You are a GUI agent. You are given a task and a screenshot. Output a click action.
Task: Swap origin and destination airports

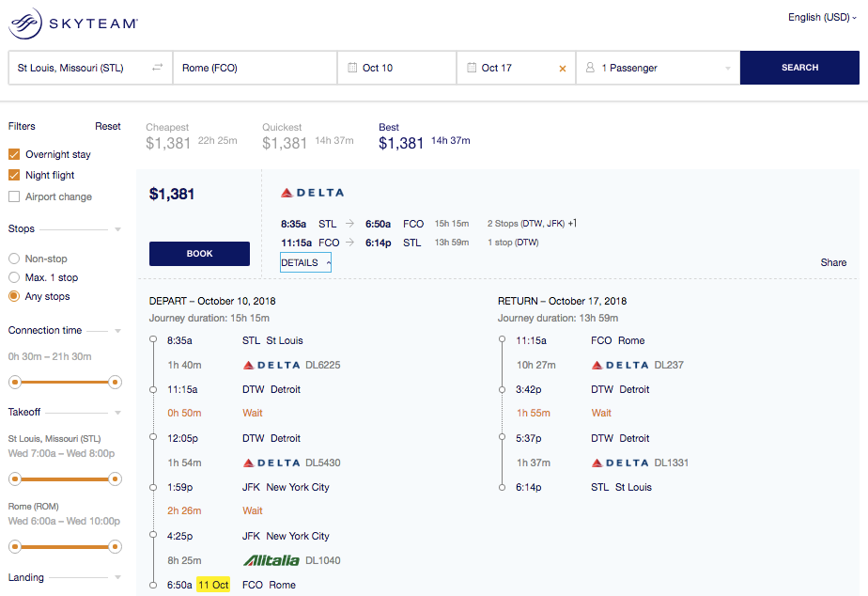pyautogui.click(x=156, y=67)
